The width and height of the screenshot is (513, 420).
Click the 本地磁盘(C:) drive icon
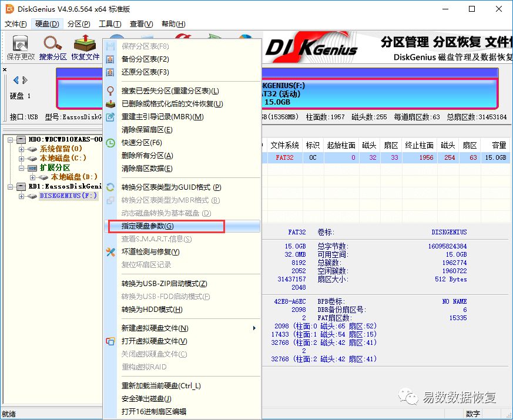pos(32,159)
